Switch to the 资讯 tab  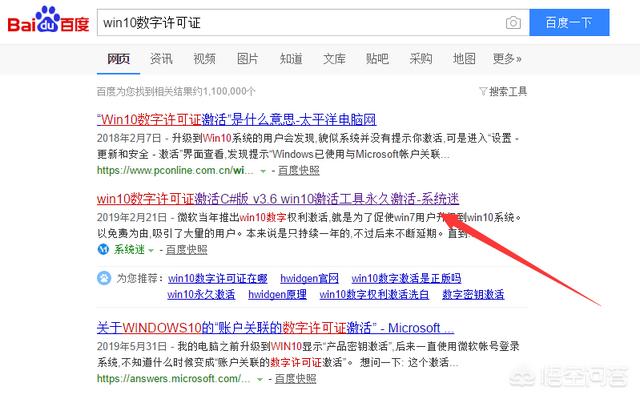tap(161, 59)
